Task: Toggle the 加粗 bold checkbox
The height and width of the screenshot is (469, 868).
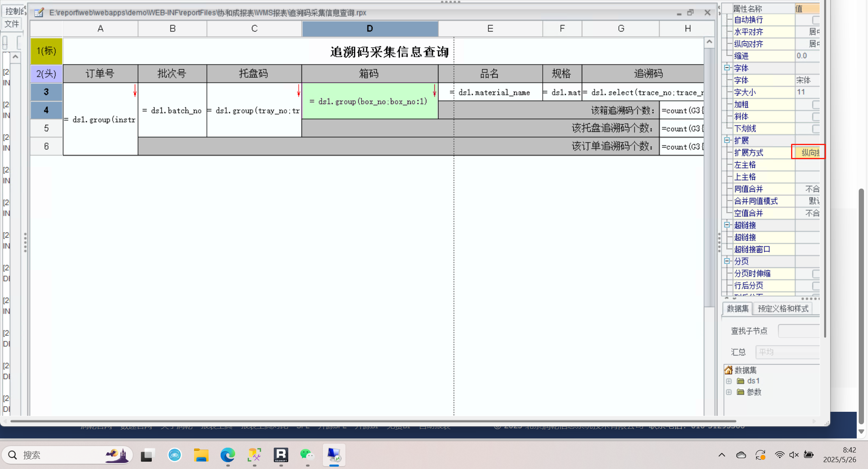Action: [816, 105]
